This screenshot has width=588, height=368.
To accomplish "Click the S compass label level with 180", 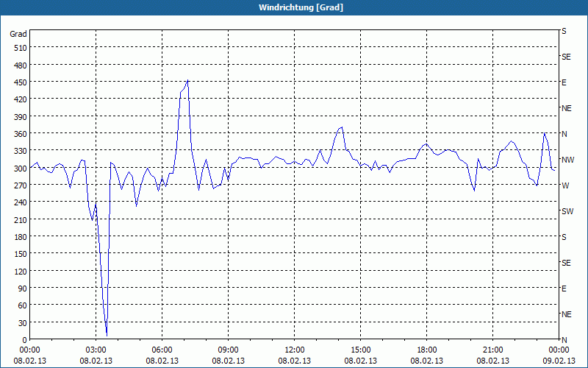I will tap(564, 237).
